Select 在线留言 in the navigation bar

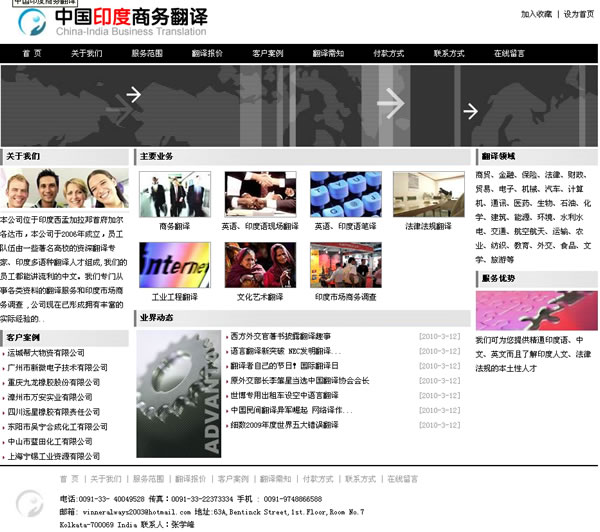pyautogui.click(x=509, y=53)
